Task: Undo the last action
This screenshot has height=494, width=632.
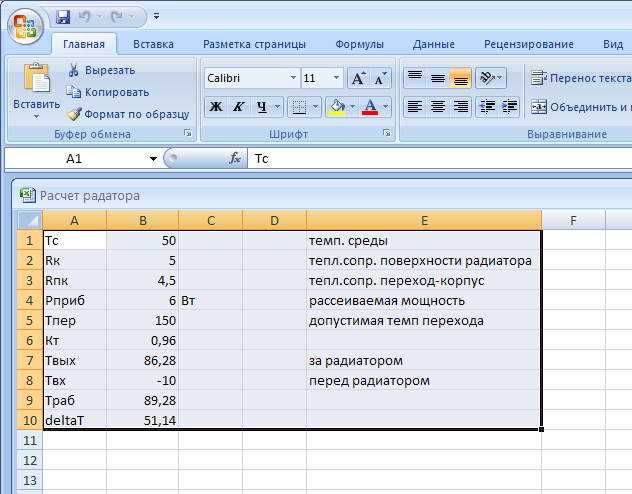Action: tap(85, 17)
